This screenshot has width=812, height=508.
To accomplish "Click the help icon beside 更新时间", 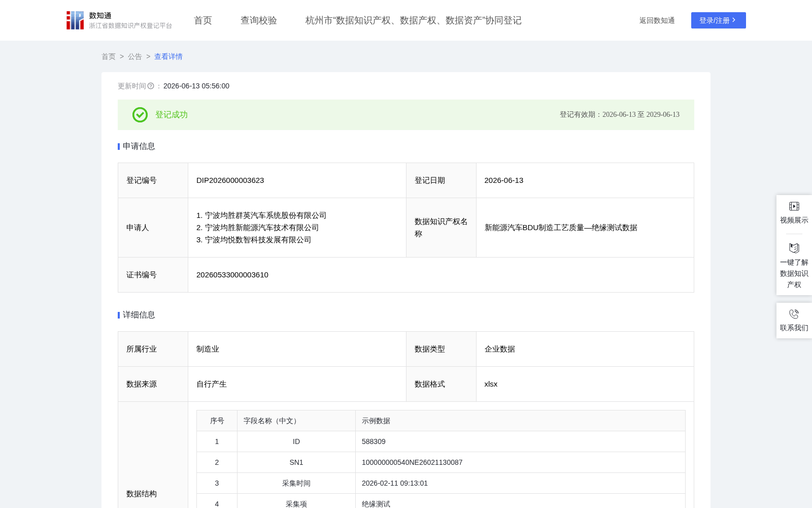I will pyautogui.click(x=151, y=86).
